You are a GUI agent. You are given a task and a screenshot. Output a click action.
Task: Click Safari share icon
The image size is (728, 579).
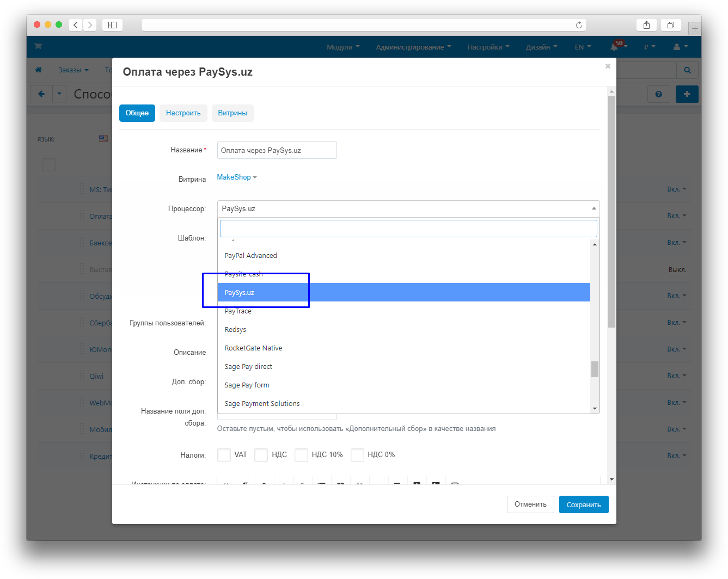tap(646, 25)
